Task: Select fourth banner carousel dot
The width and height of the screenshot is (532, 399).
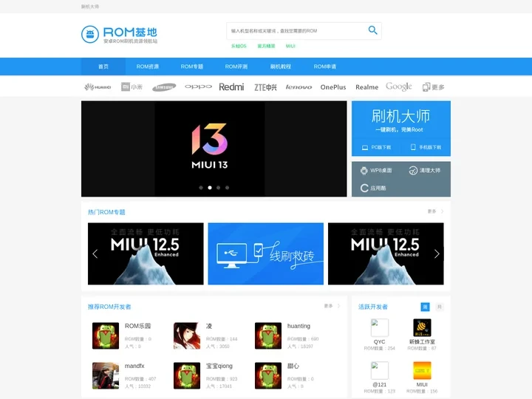Action: click(228, 188)
